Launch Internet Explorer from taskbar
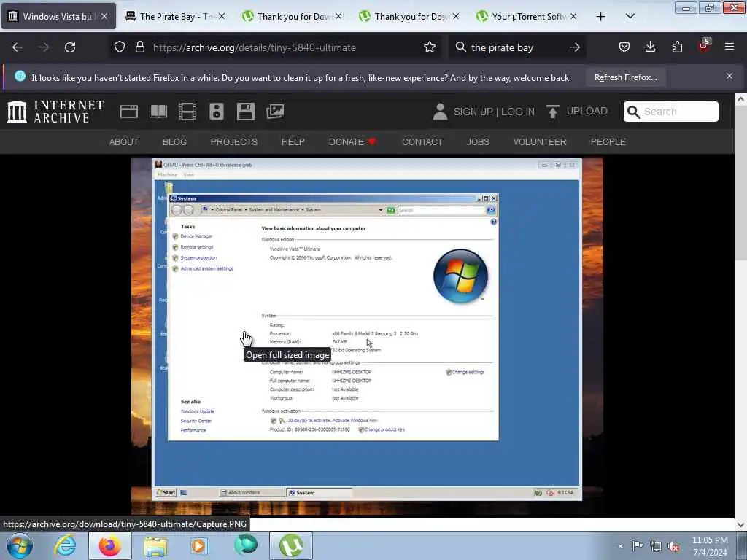 click(65, 545)
